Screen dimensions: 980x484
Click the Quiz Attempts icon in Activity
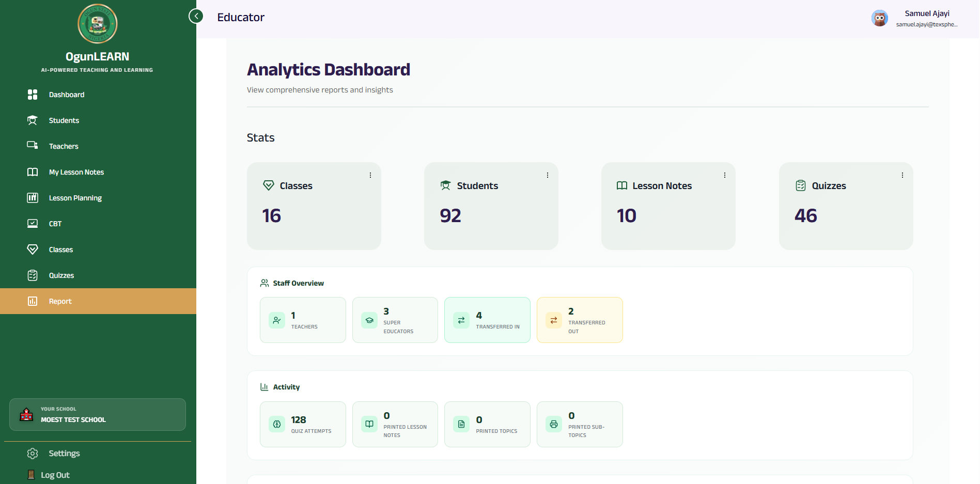(x=277, y=424)
